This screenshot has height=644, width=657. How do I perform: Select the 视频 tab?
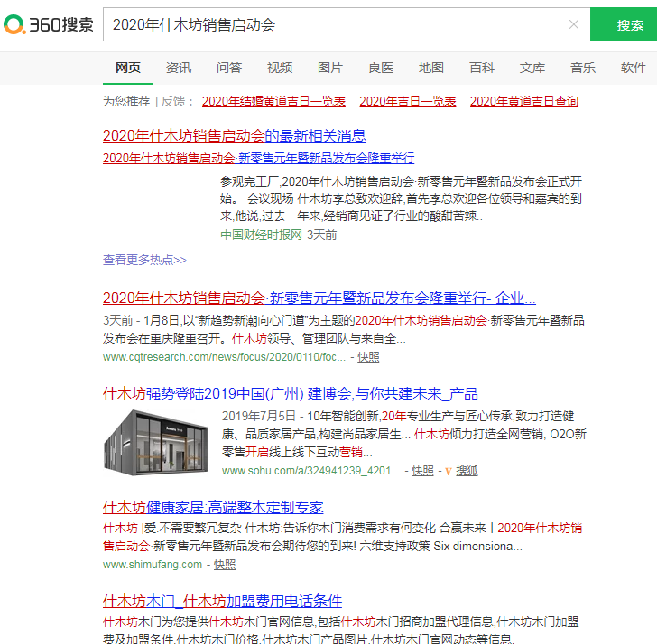tap(280, 68)
